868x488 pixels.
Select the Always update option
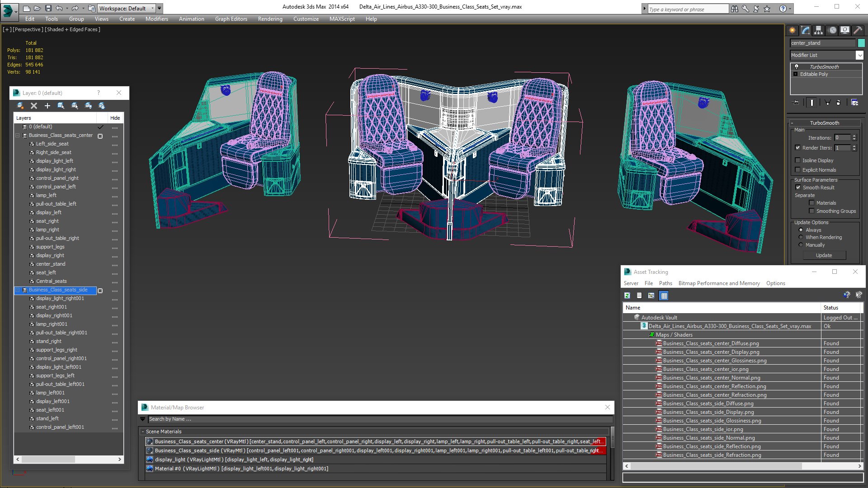(x=801, y=230)
